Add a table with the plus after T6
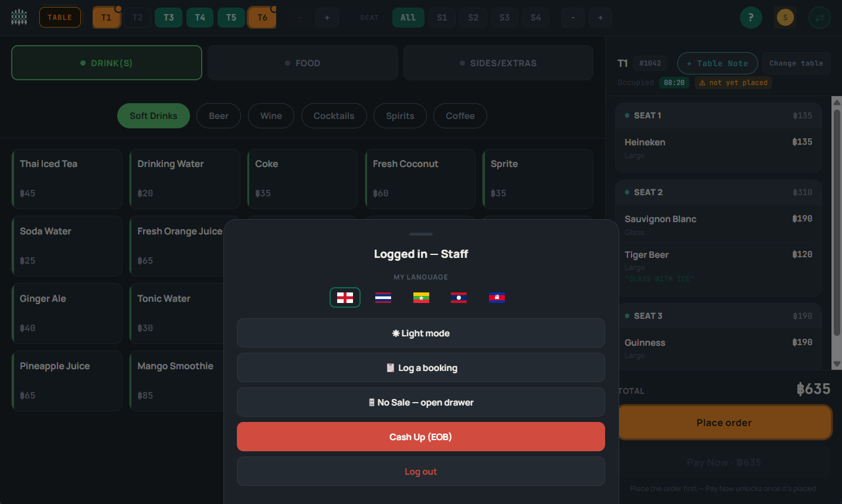842x504 pixels. tap(327, 18)
